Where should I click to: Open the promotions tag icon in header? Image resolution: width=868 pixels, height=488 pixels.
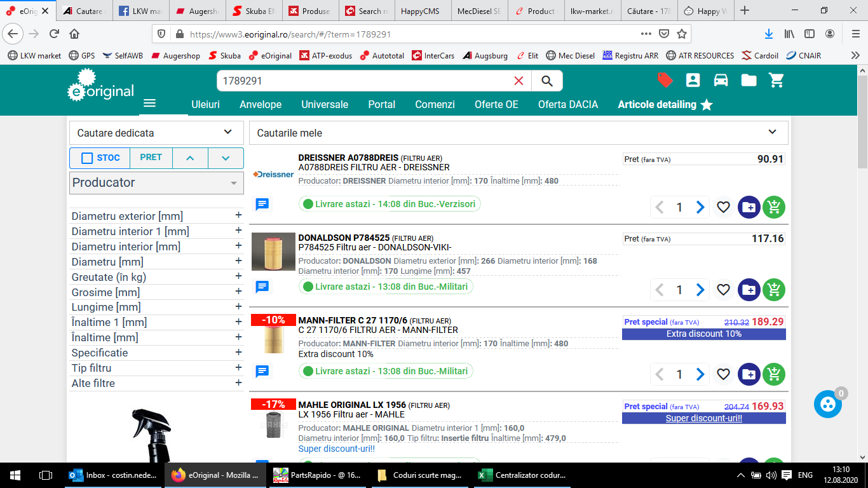(665, 80)
